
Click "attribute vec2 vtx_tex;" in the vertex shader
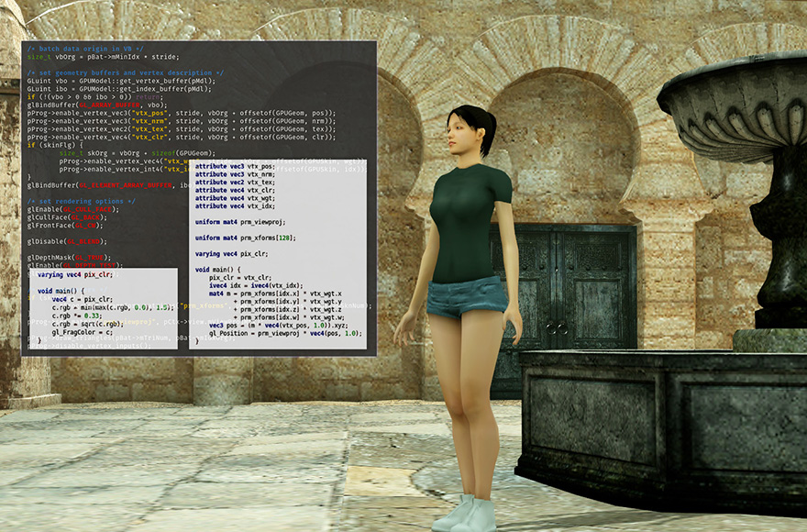tap(235, 183)
